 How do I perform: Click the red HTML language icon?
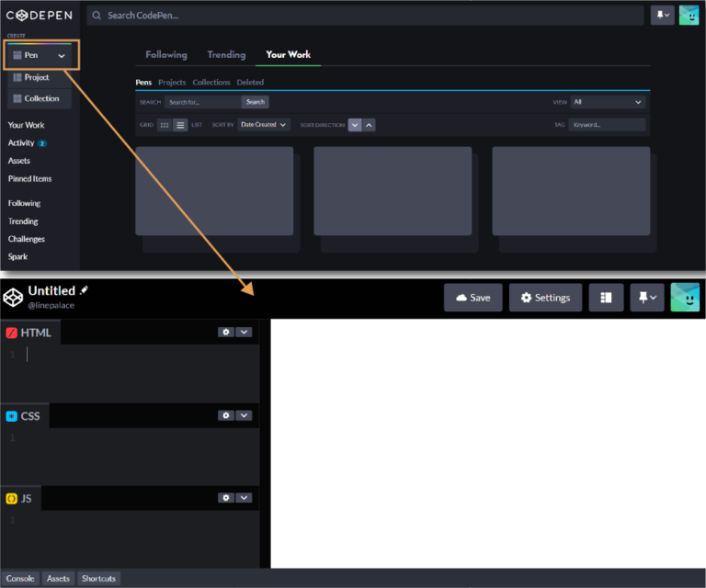point(11,333)
